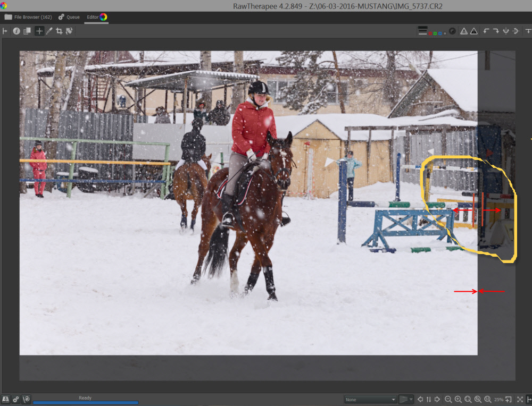Put image to processing queue gears icon

coord(16,399)
